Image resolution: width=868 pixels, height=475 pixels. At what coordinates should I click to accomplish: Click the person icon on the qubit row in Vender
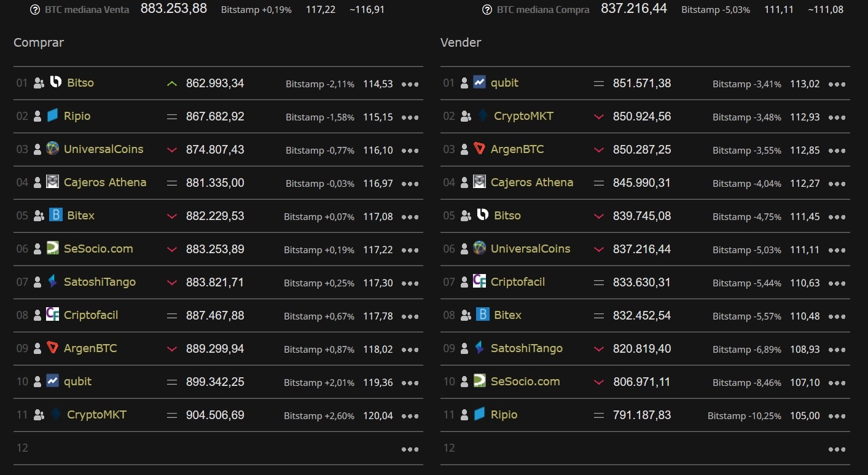pyautogui.click(x=464, y=83)
